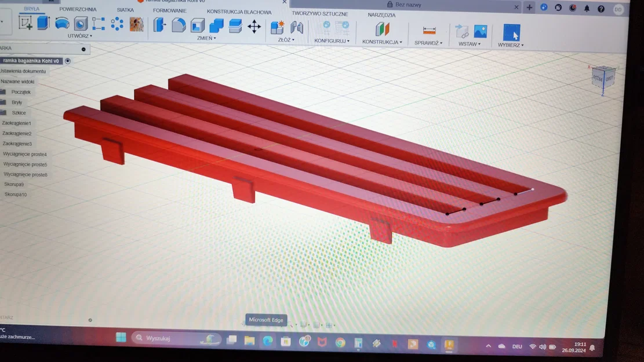Select the Create Sketch tool

pos(26,23)
